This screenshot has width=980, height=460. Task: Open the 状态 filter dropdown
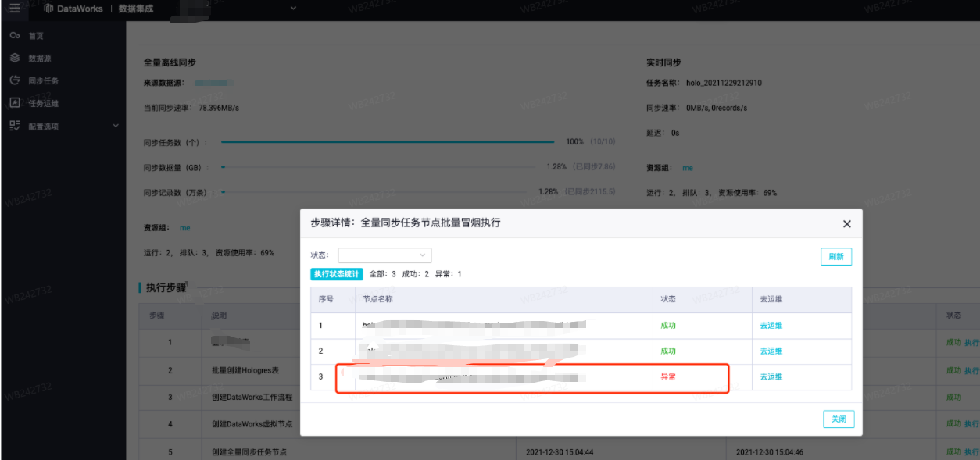click(x=384, y=255)
